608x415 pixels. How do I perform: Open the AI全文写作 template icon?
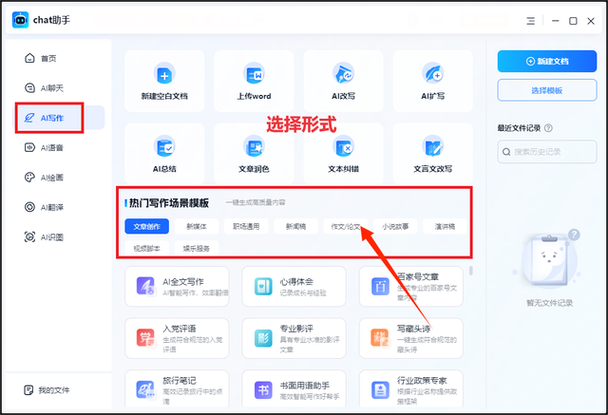pos(145,286)
